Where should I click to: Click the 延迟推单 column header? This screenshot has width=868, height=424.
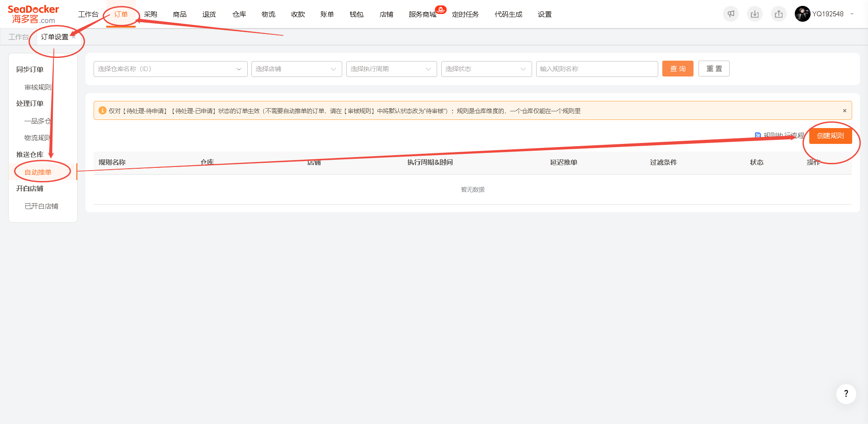point(563,162)
